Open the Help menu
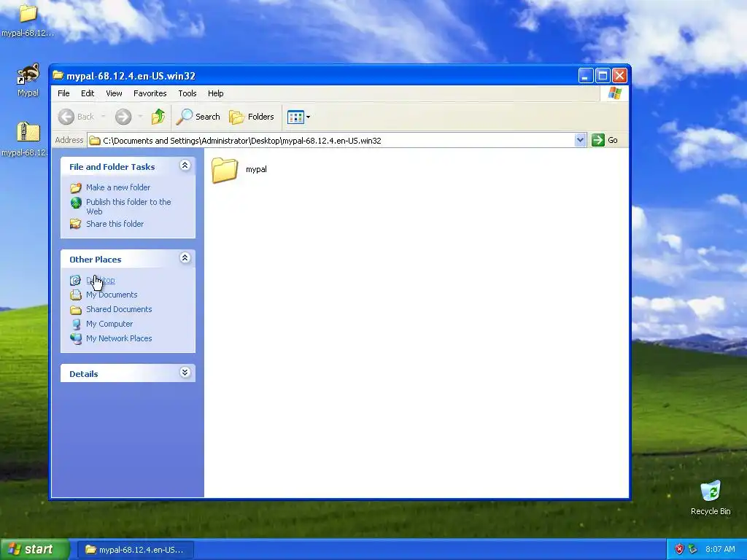This screenshot has width=747, height=560. pyautogui.click(x=215, y=93)
